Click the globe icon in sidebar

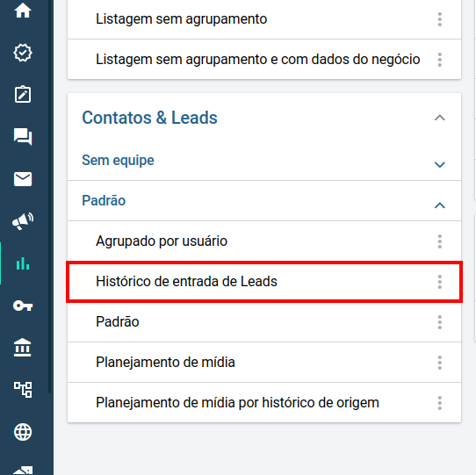click(23, 432)
